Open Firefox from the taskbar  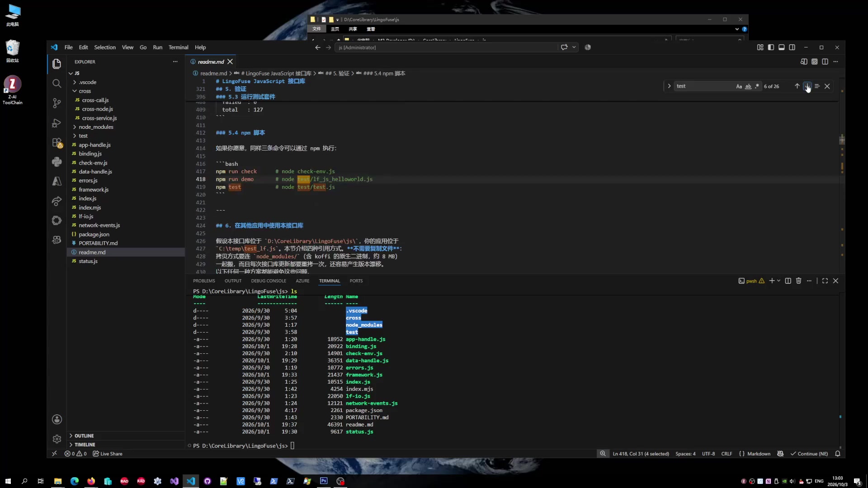coord(91,481)
